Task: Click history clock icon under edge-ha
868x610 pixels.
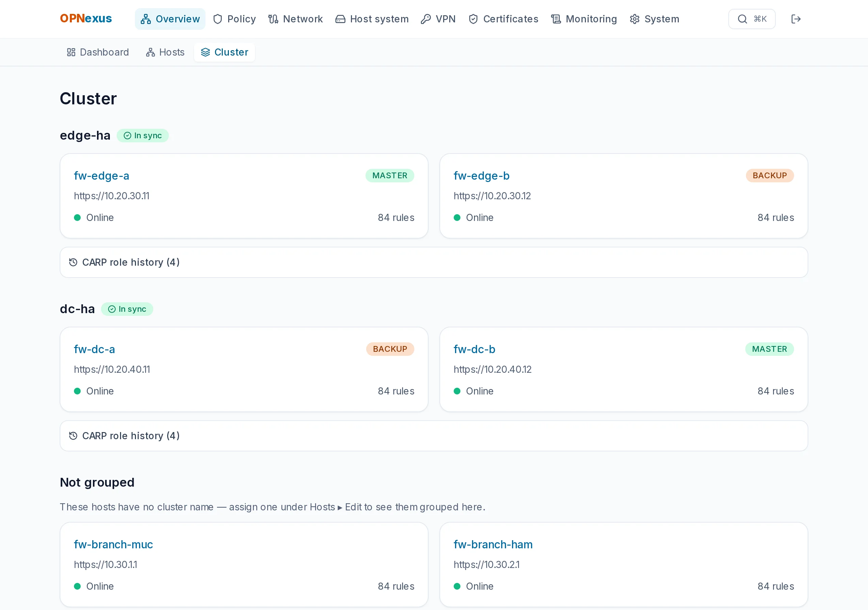Action: point(73,262)
